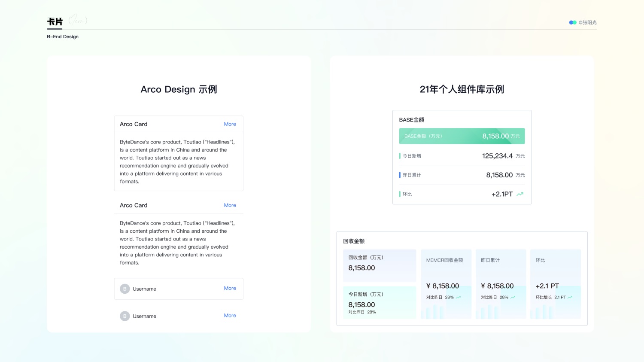Image resolution: width=644 pixels, height=362 pixels.
Task: Click the blue-green logo beside @张阳光
Action: coord(573,22)
